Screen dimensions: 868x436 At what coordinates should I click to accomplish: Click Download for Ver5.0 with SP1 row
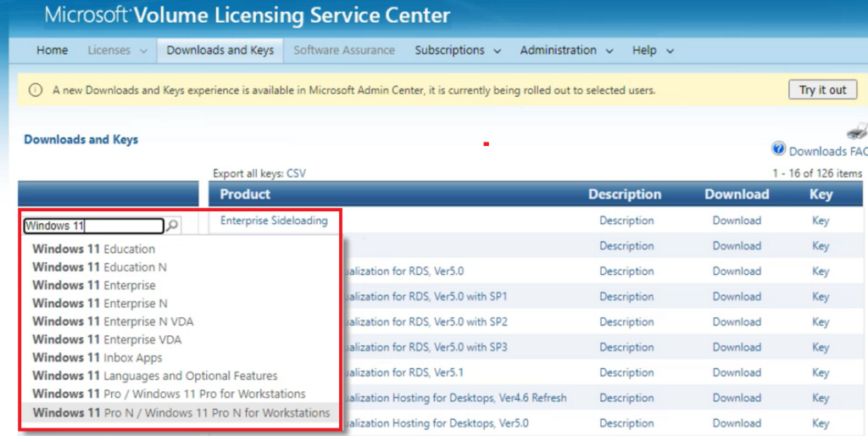(x=737, y=296)
